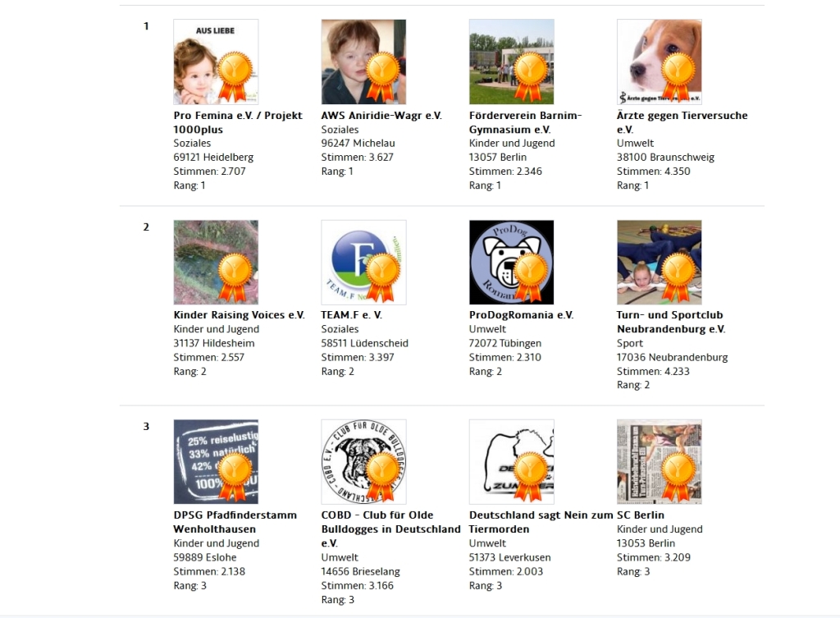Open the Deutschland sagt Nein logo image
This screenshot has width=840, height=618.
click(512, 461)
